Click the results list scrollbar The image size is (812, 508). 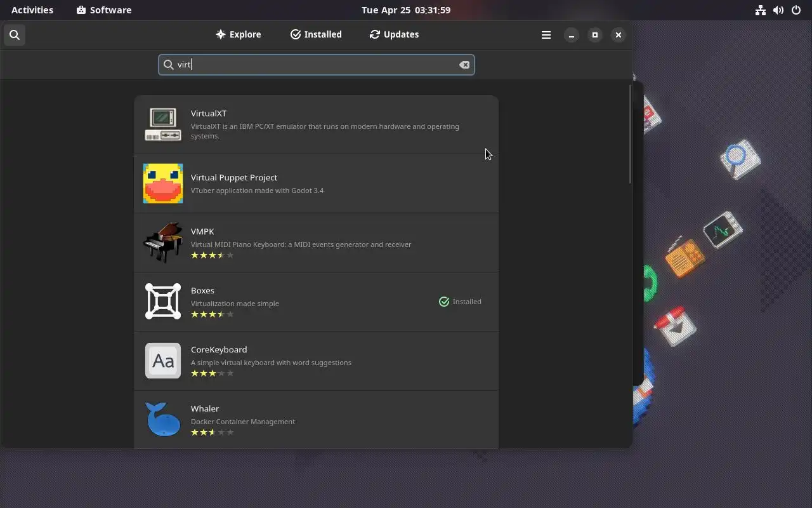[x=630, y=135]
